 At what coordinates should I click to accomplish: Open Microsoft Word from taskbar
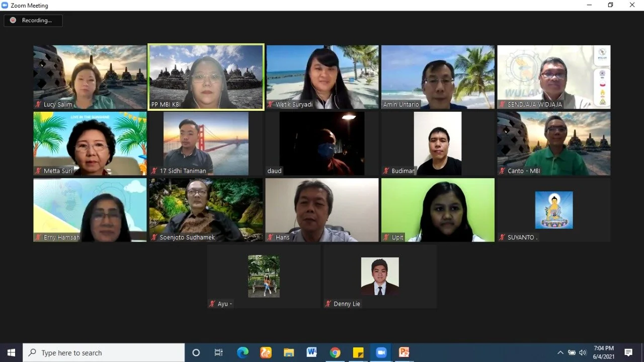tap(312, 353)
